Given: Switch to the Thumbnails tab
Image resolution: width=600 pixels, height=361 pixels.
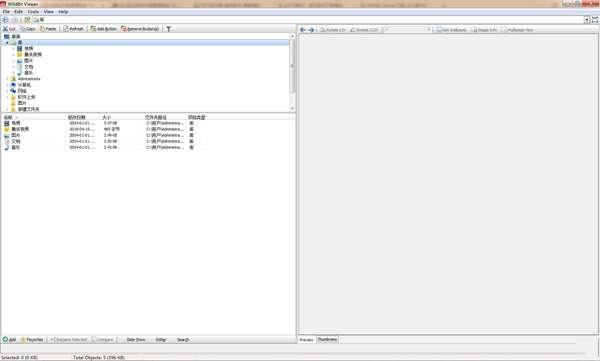Looking at the screenshot, I should coord(328,340).
